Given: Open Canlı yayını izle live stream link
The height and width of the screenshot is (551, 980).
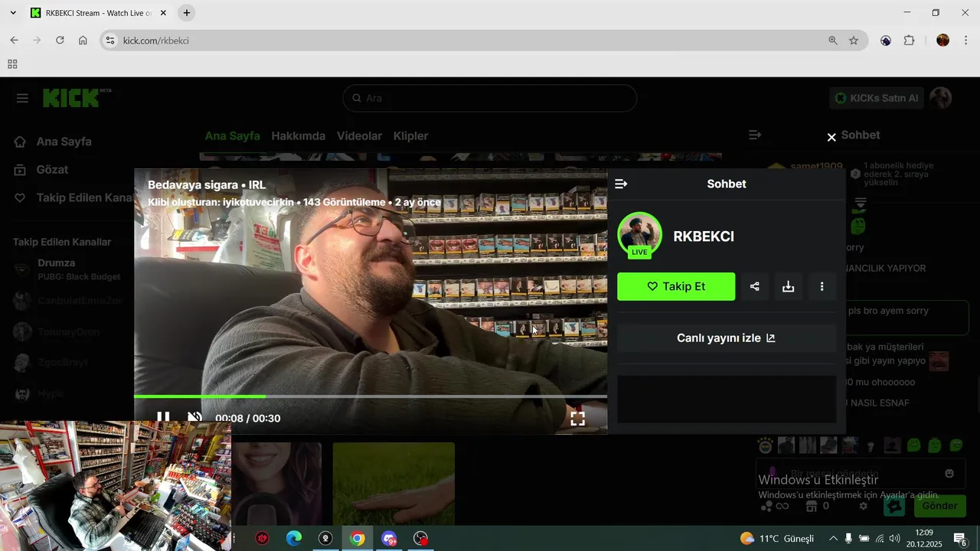Looking at the screenshot, I should [x=727, y=338].
